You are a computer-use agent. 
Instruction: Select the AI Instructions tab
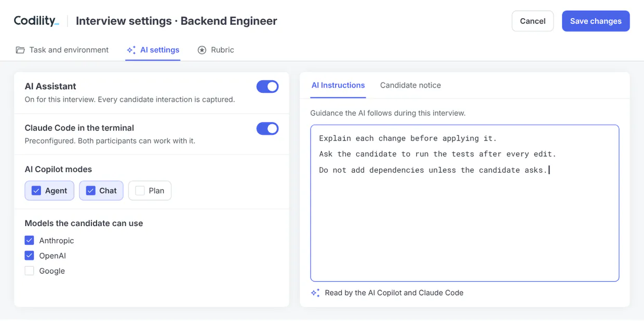click(x=338, y=85)
